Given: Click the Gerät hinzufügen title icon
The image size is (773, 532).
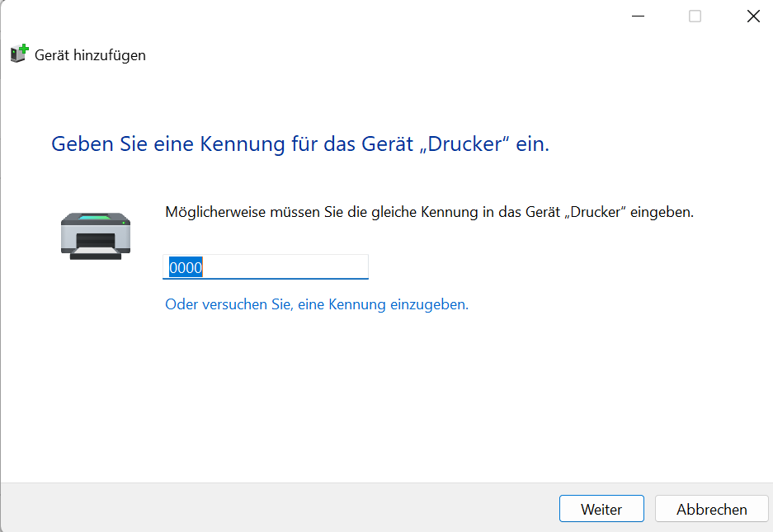Looking at the screenshot, I should coord(20,54).
